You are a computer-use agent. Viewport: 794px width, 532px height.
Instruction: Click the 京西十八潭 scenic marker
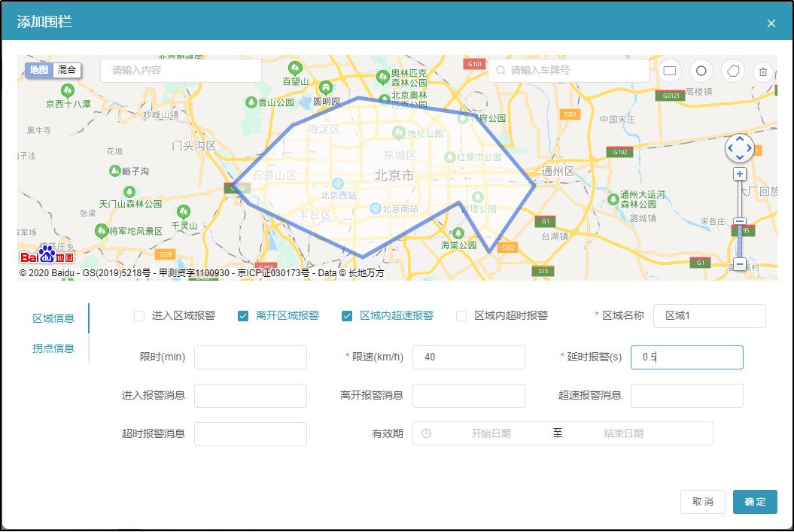pos(67,90)
